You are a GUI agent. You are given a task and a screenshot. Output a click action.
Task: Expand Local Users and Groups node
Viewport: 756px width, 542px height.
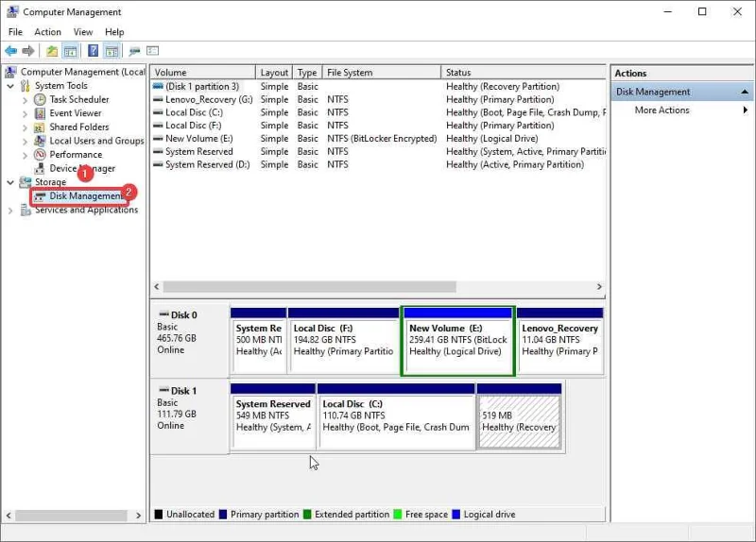click(x=26, y=141)
